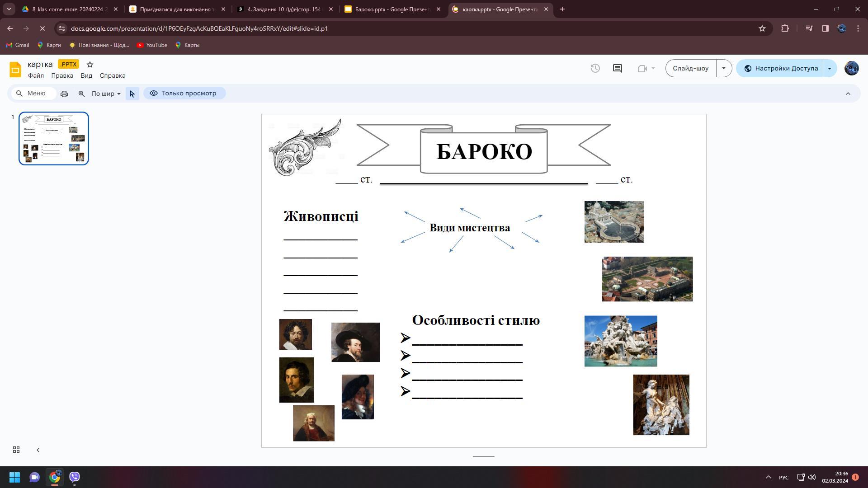
Task: Star the presentation named картка
Action: click(x=90, y=64)
